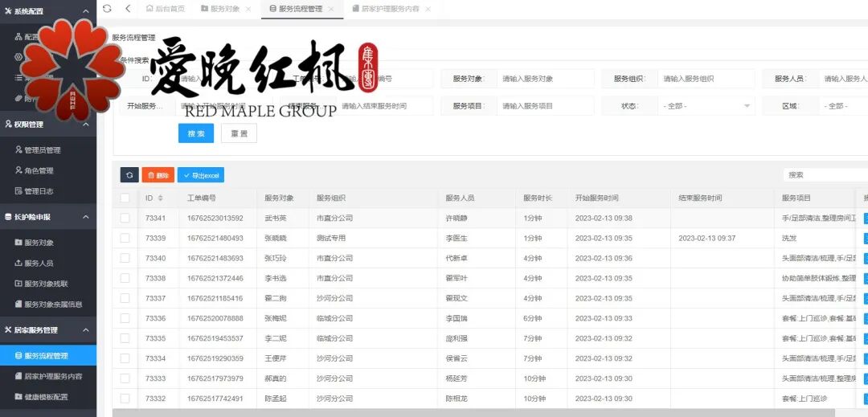Close the 服务对象 tab
Image resolution: width=868 pixels, height=417 pixels.
pos(248,9)
